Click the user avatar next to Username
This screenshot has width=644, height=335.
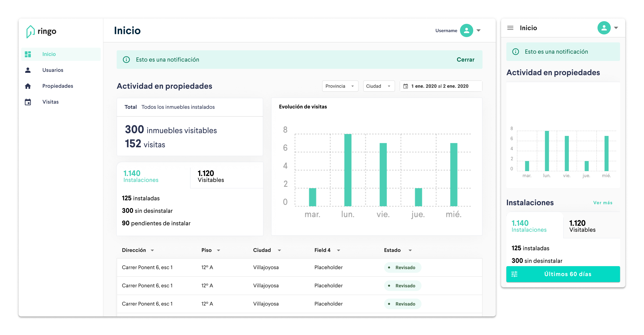pos(466,30)
